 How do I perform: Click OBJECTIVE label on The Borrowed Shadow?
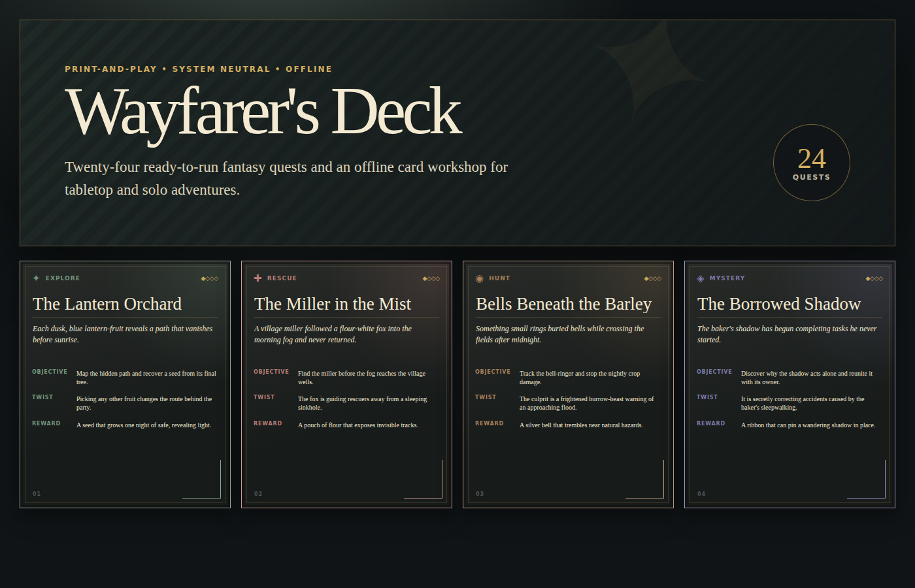(714, 372)
